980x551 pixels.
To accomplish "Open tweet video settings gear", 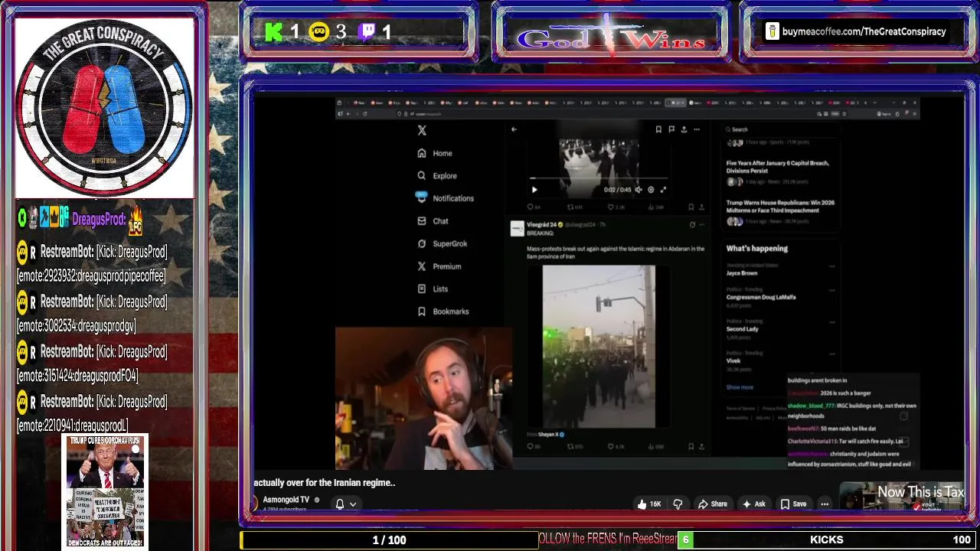I will [x=651, y=190].
